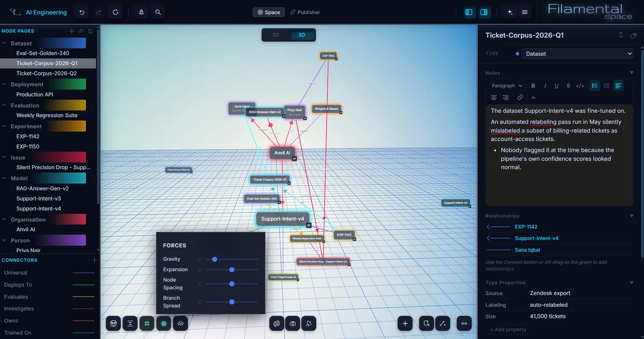Viewport: 644px width, 339px height.
Task: Toggle left alignment in notes editor
Action: tap(618, 86)
